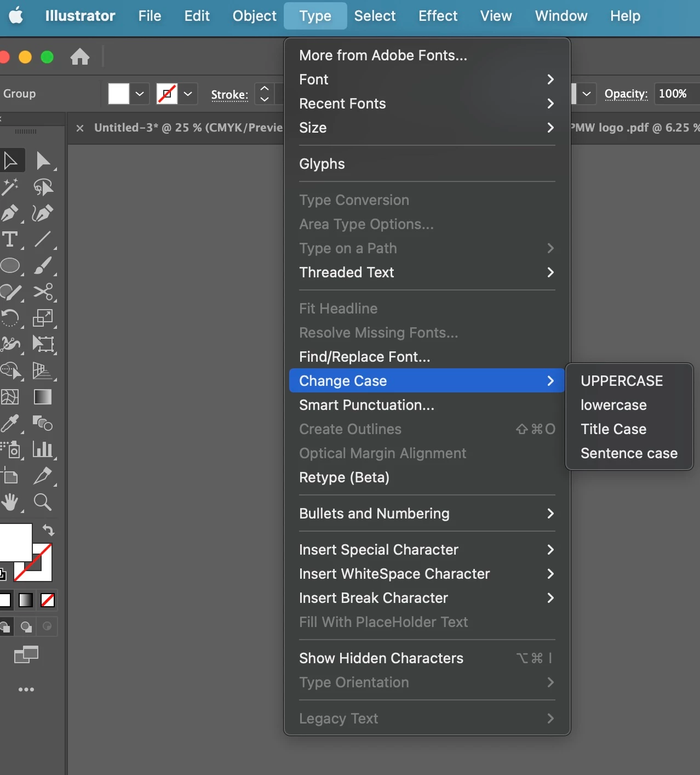The height and width of the screenshot is (775, 700).
Task: Expand the Threaded Text submenu
Action: tap(427, 272)
